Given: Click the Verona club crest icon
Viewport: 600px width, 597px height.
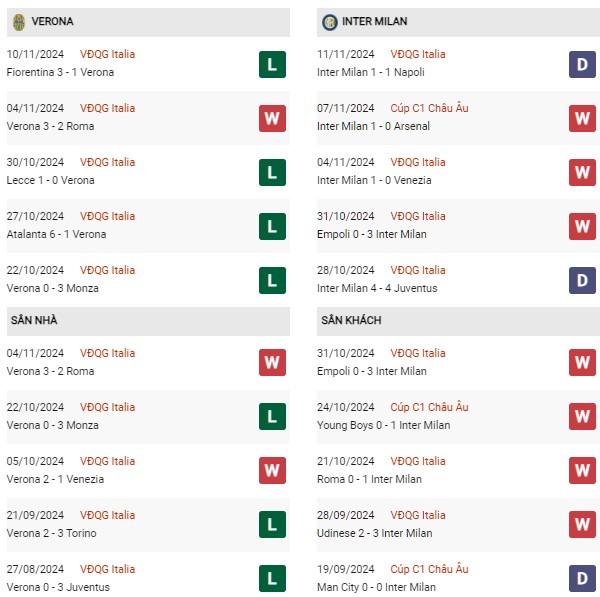Looking at the screenshot, I should tap(19, 22).
